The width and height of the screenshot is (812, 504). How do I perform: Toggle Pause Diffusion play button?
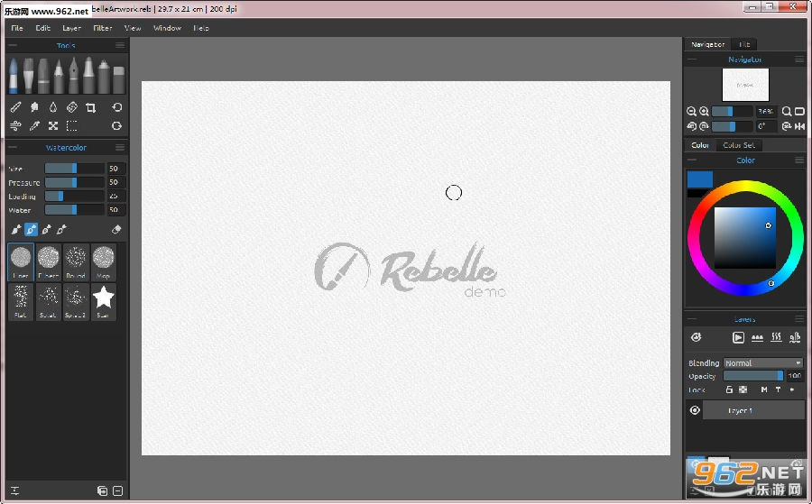[x=738, y=337]
